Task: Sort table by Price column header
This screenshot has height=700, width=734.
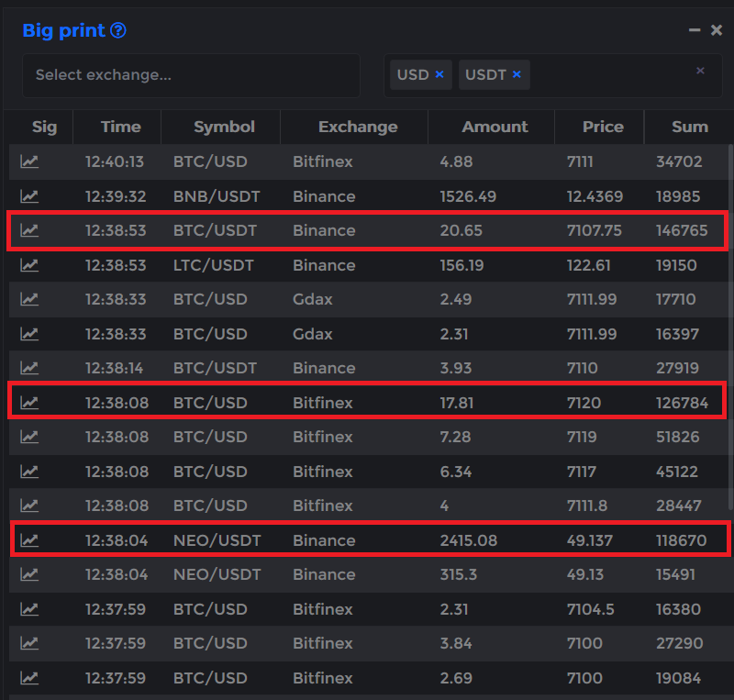Action: pos(603,127)
